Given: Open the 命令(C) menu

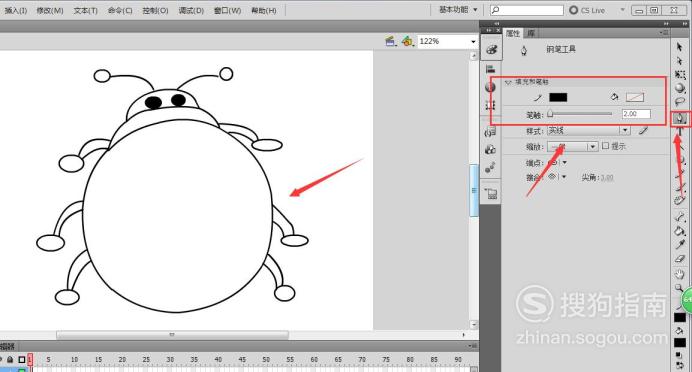Looking at the screenshot, I should pos(120,10).
